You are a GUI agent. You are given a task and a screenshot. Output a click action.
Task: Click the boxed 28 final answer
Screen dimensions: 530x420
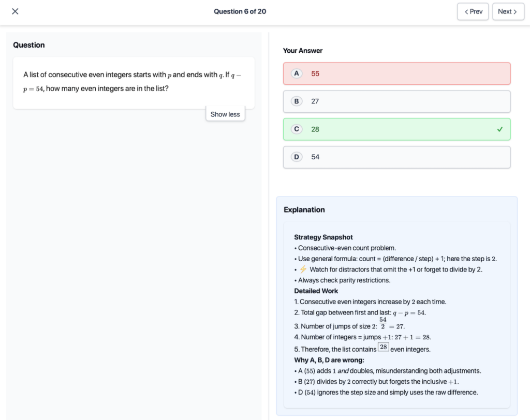coord(383,347)
